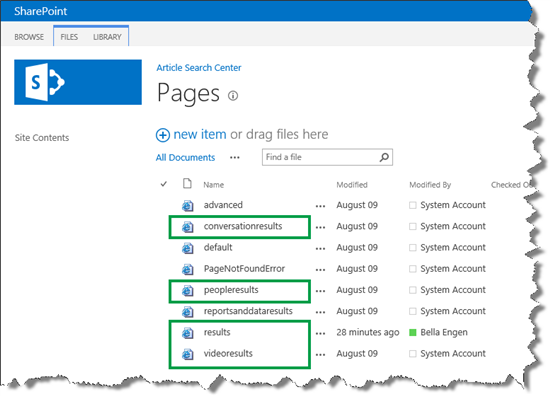This screenshot has height=396, width=550.
Task: Open the ellipsis menu for reportsanddataresults
Action: click(320, 313)
